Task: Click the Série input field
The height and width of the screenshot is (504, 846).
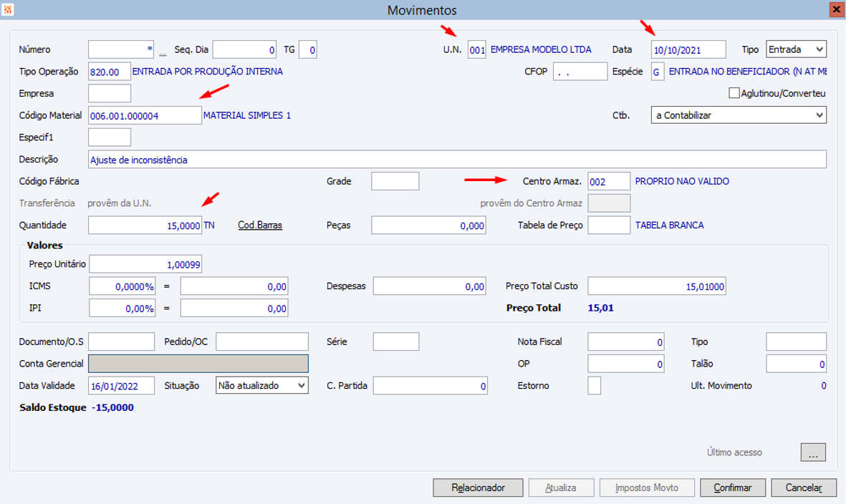Action: (x=396, y=341)
